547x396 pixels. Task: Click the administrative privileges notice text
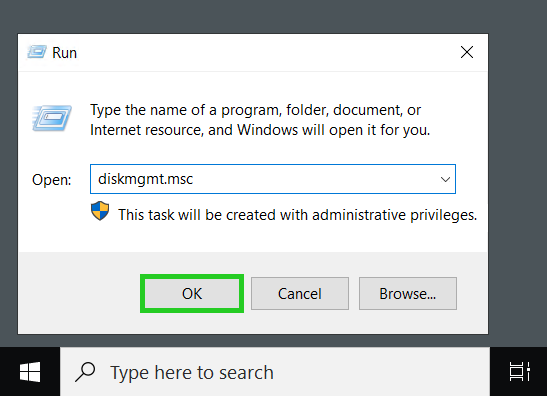[298, 215]
